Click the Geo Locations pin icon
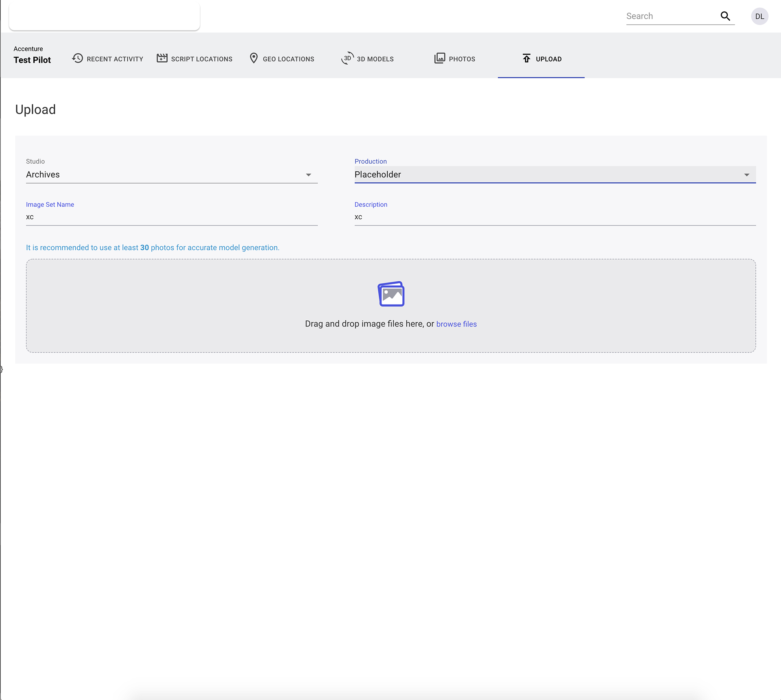This screenshot has width=781, height=700. [x=253, y=58]
